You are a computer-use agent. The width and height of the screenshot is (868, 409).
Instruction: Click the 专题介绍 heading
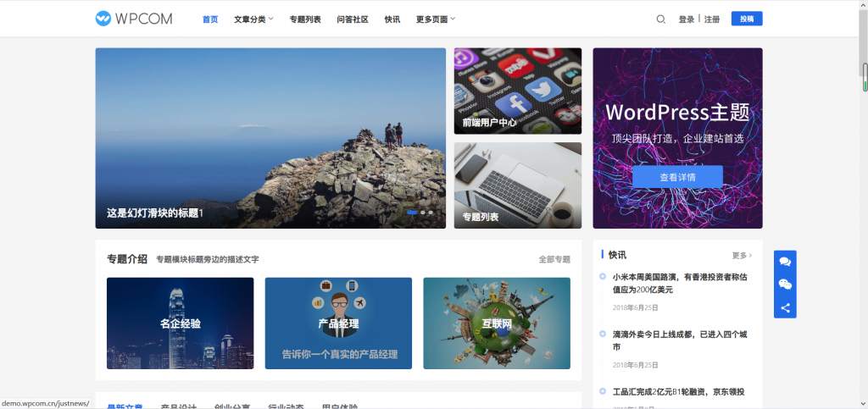127,259
